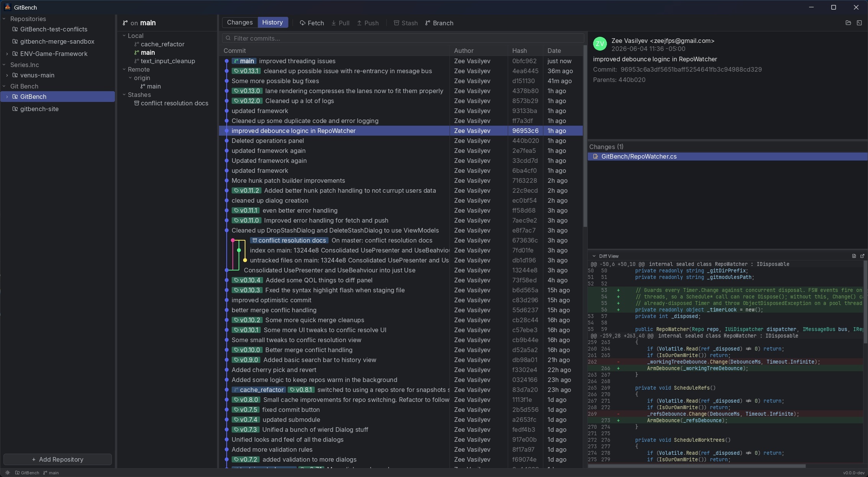Collapse the Stashes section
This screenshot has height=477, width=868.
(x=124, y=95)
